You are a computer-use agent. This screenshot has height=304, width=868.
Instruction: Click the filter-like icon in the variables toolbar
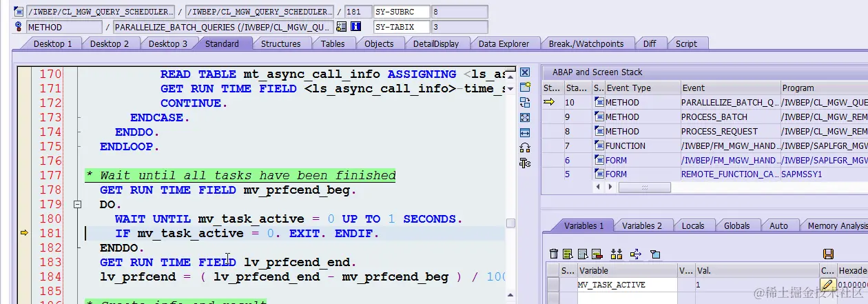point(655,254)
